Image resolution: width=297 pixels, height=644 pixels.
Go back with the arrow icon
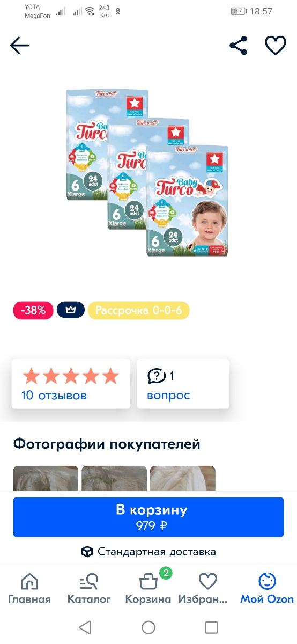(20, 46)
